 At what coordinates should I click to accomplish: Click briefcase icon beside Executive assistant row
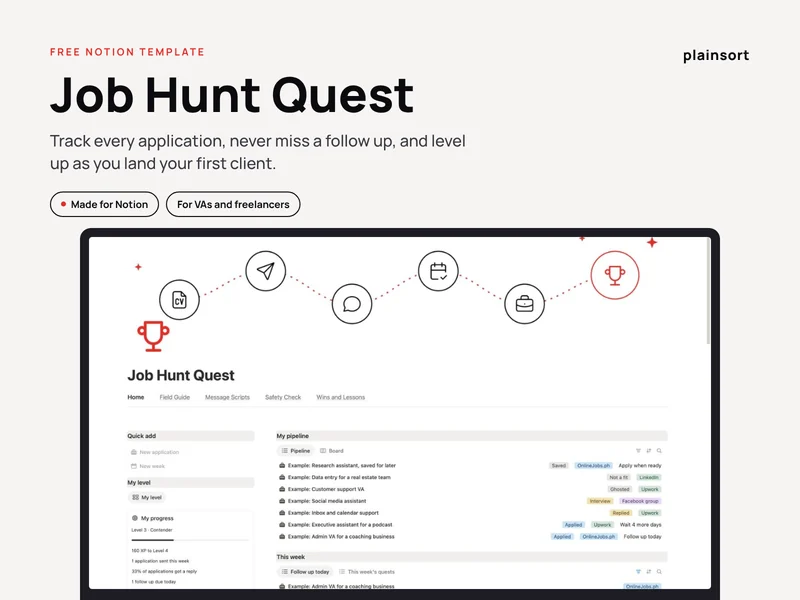[x=282, y=524]
